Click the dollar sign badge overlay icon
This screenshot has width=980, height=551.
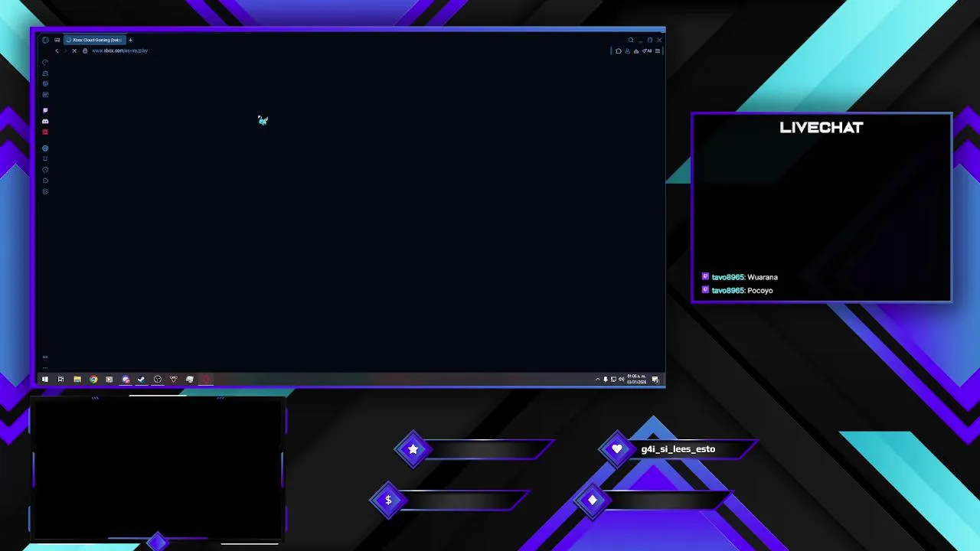pyautogui.click(x=388, y=500)
